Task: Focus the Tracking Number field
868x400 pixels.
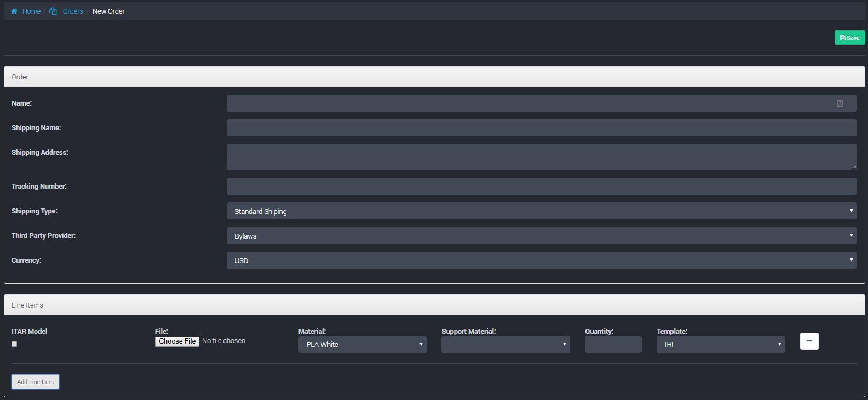Action: point(541,187)
